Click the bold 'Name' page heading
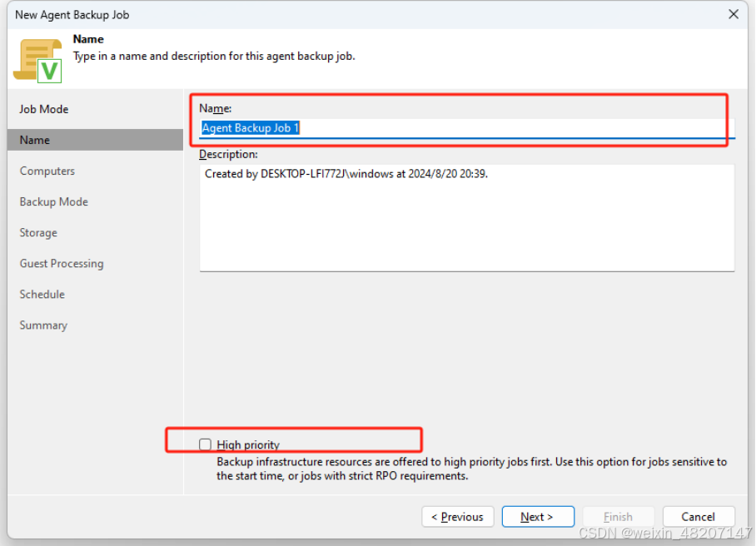Image resolution: width=756 pixels, height=546 pixels. 88,39
